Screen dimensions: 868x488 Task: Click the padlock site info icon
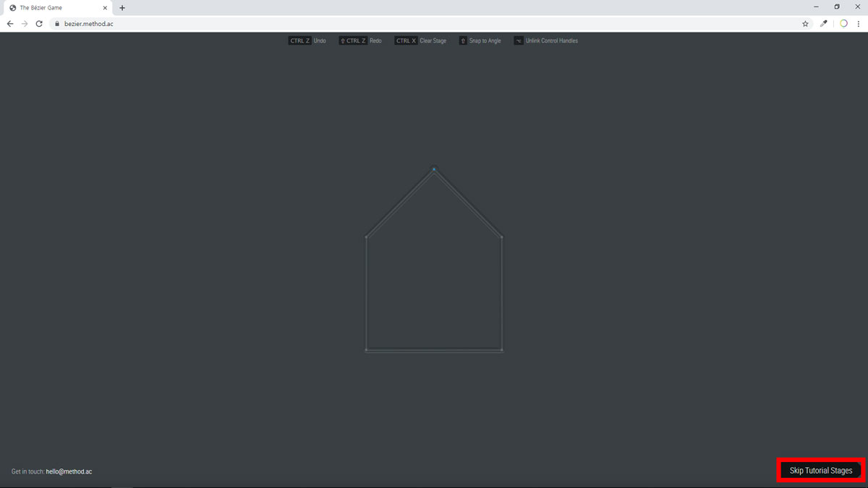coord(56,24)
